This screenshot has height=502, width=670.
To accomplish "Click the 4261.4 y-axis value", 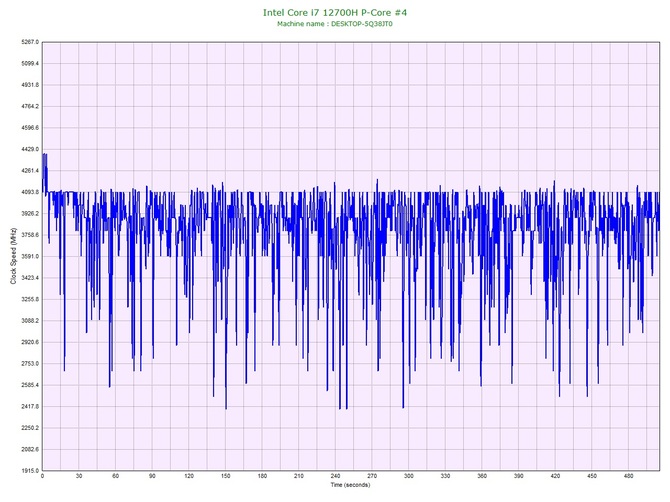I will (30, 171).
